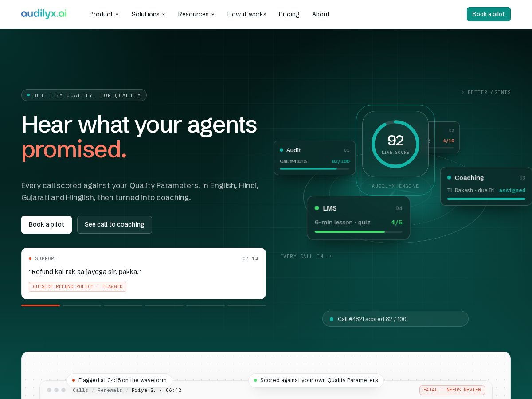
Task: Click the Renewals breadcrumb
Action: point(110,390)
